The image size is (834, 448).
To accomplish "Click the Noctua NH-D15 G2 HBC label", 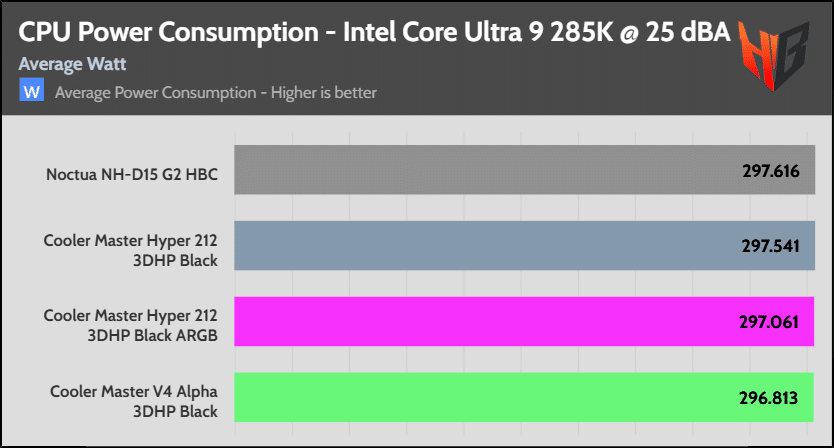I will [132, 173].
